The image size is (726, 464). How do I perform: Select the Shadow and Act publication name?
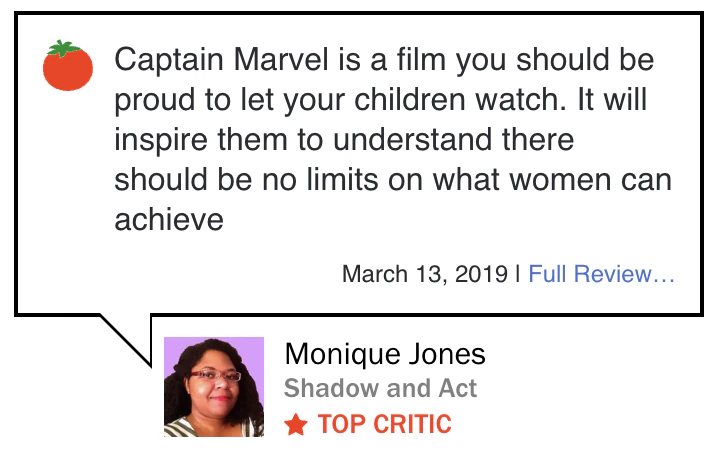tap(381, 389)
